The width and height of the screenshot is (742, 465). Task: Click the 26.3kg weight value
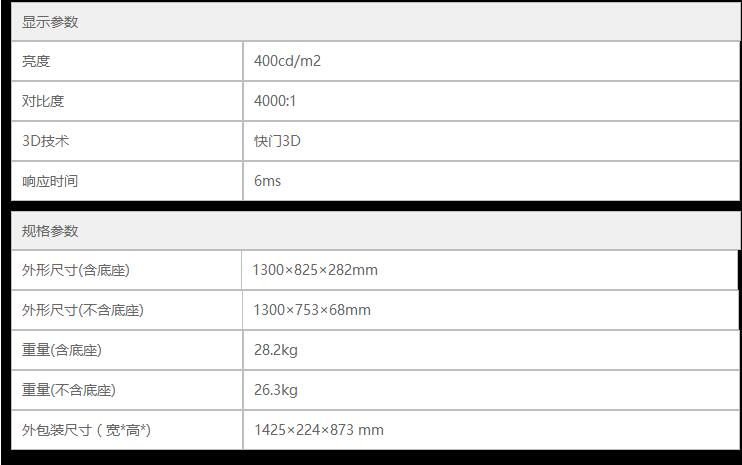[x=275, y=390]
